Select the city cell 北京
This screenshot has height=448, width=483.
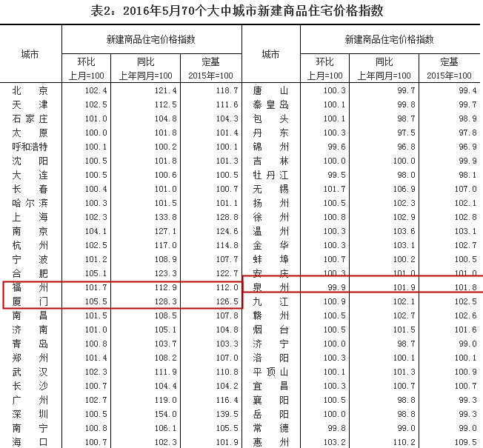point(30,90)
